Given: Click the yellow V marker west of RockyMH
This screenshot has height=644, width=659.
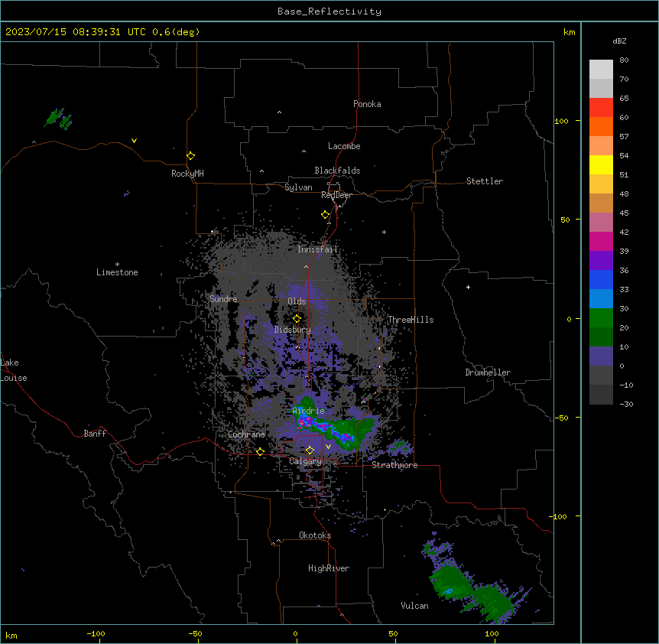Looking at the screenshot, I should point(134,141).
